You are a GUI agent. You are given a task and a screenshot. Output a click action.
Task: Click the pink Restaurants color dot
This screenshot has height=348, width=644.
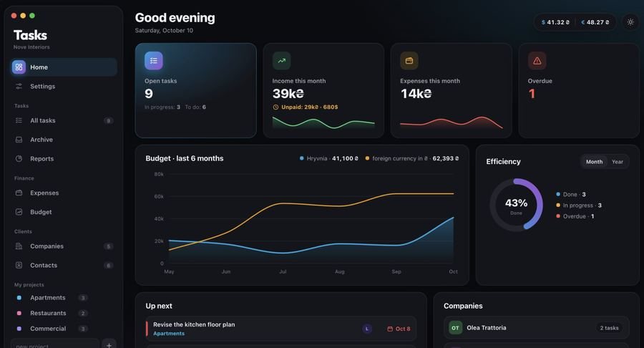tap(19, 313)
